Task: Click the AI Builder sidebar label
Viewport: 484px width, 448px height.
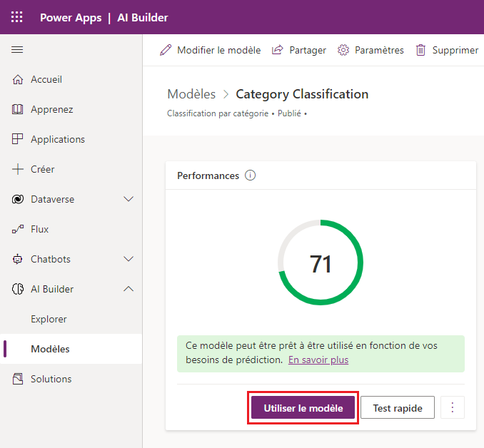Action: (52, 289)
